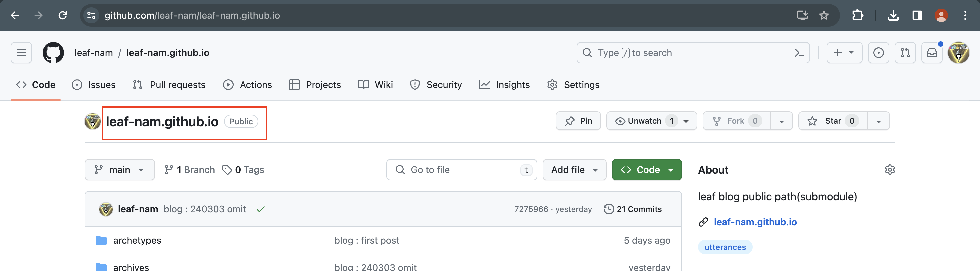The width and height of the screenshot is (980, 271).
Task: Reload the page with refresh icon
Action: click(x=63, y=16)
